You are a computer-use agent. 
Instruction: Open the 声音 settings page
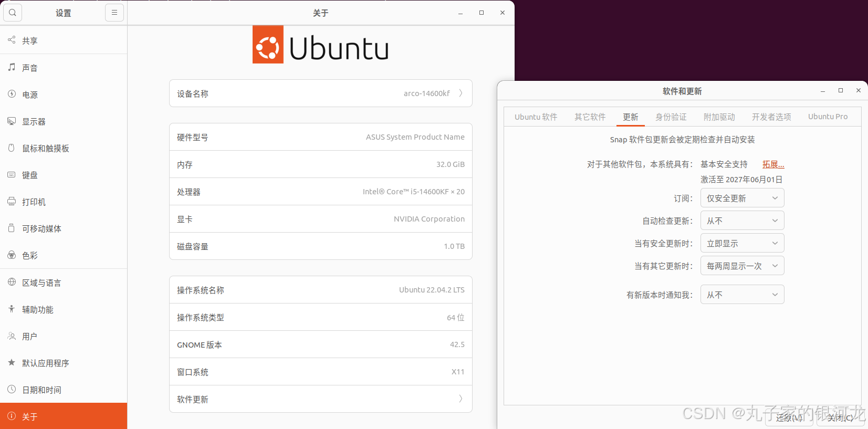click(x=64, y=68)
